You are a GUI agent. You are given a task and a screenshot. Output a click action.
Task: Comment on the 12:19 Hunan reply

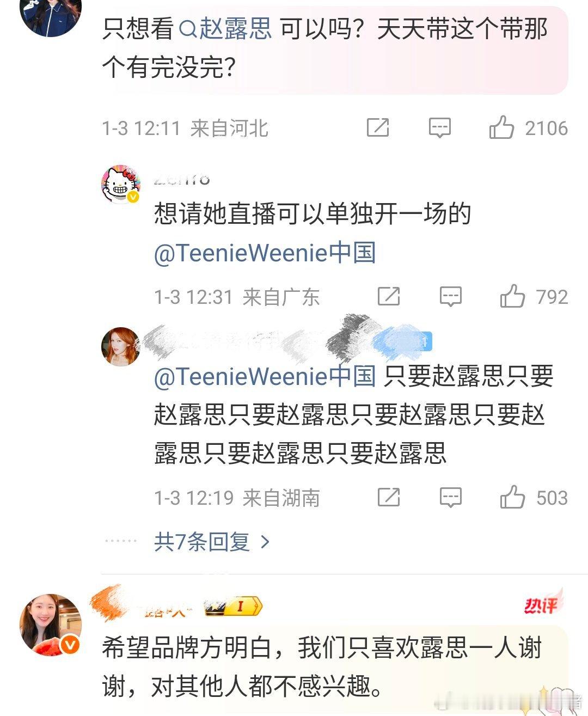point(450,498)
